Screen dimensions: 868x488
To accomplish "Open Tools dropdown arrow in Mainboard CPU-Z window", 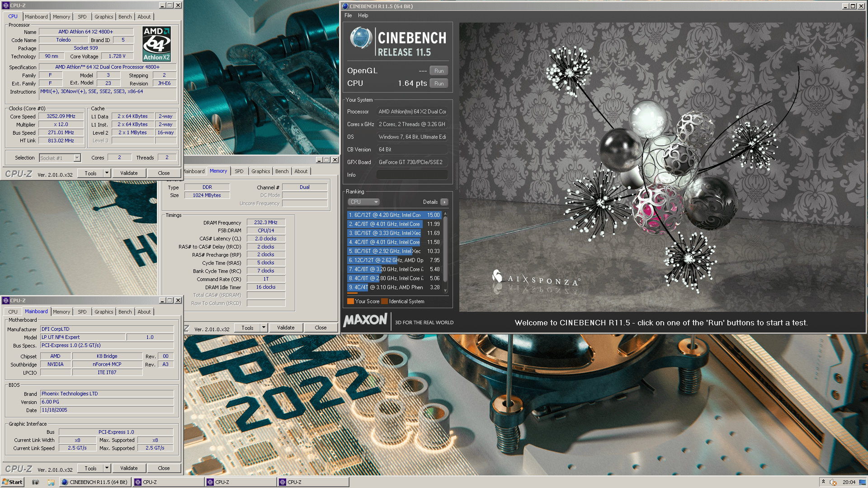I will (107, 468).
